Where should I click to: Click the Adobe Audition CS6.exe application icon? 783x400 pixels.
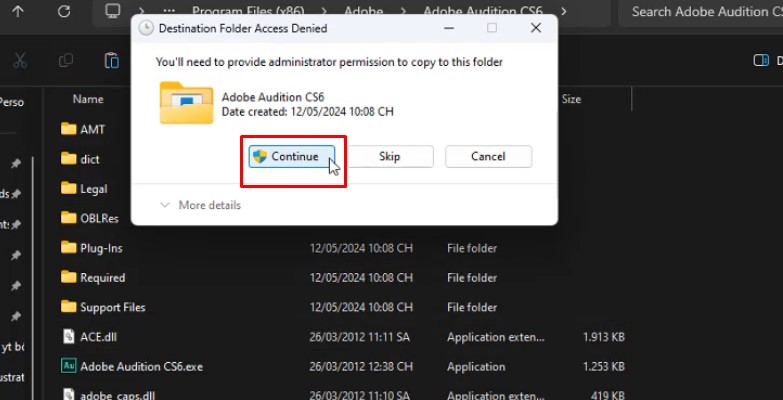(68, 366)
